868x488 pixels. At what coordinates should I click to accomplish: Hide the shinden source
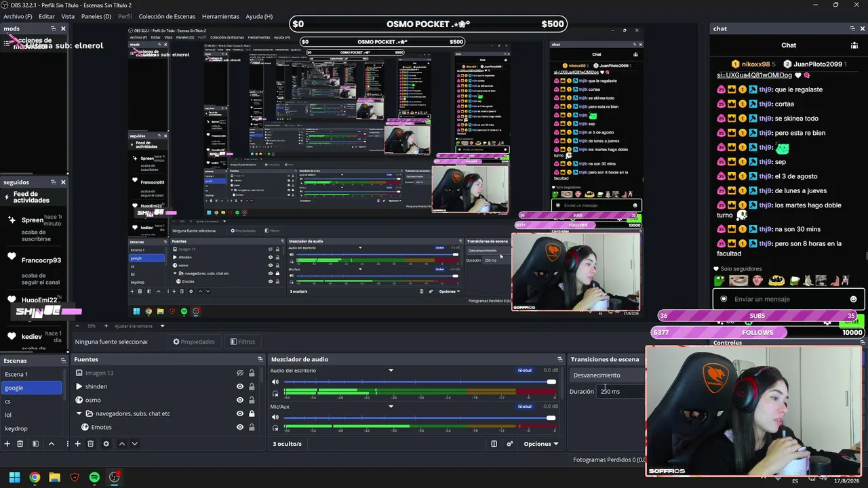click(x=239, y=386)
